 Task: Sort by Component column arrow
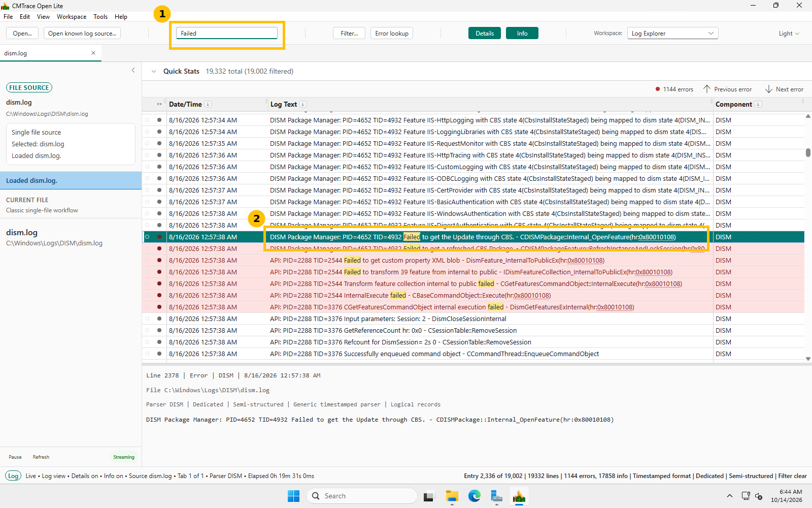758,104
